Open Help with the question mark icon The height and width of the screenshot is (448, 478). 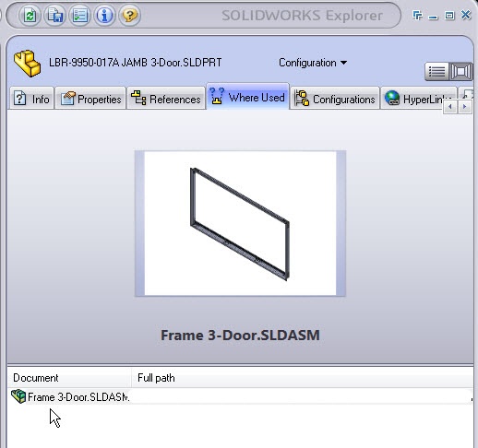pyautogui.click(x=129, y=15)
